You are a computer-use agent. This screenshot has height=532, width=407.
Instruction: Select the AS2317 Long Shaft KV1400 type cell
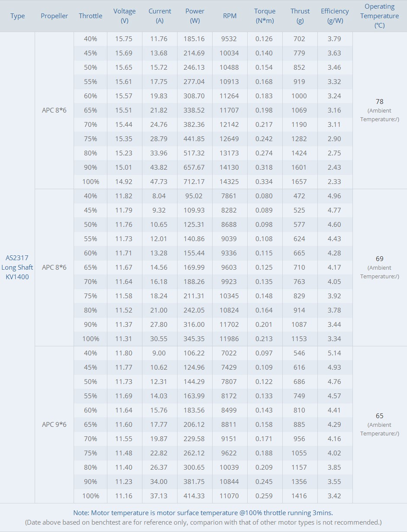click(17, 268)
